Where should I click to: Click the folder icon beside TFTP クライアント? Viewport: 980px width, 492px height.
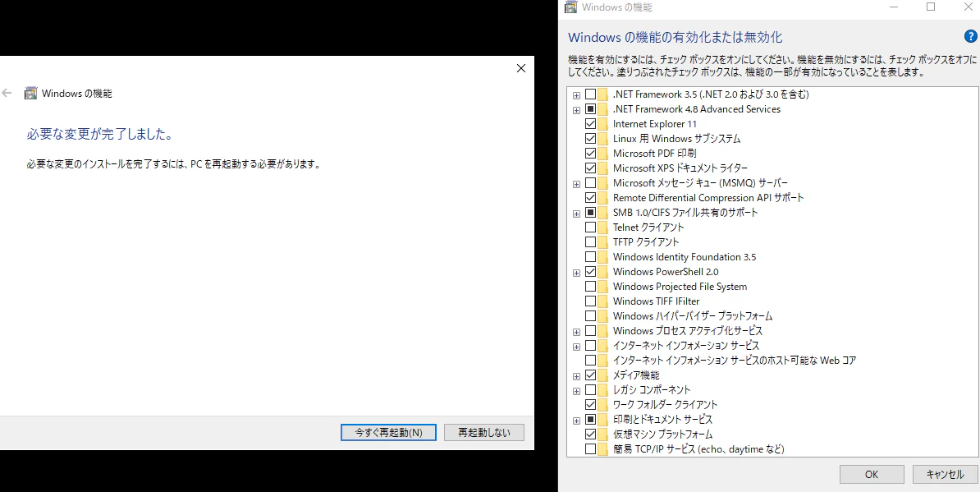(x=602, y=242)
